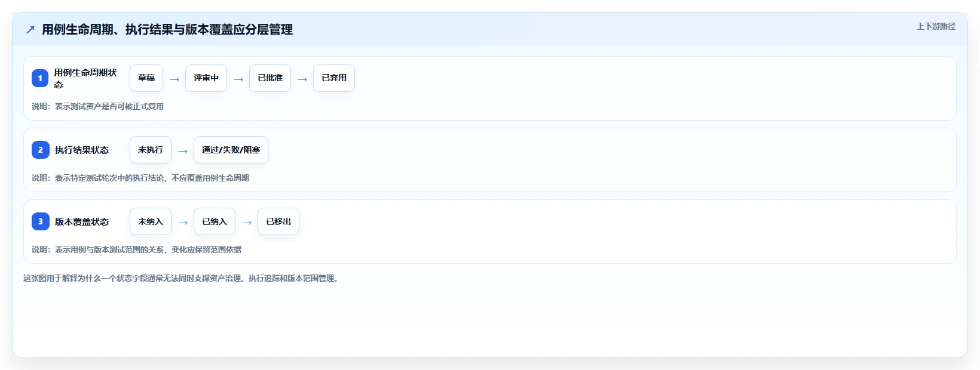The width and height of the screenshot is (980, 370).
Task: Select the 已移出 state chip
Action: pyautogui.click(x=278, y=221)
